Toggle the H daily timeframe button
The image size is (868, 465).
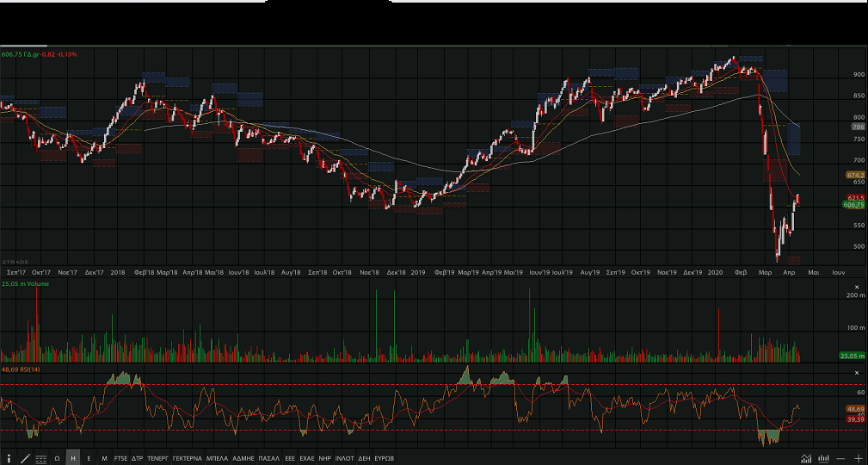(73, 458)
